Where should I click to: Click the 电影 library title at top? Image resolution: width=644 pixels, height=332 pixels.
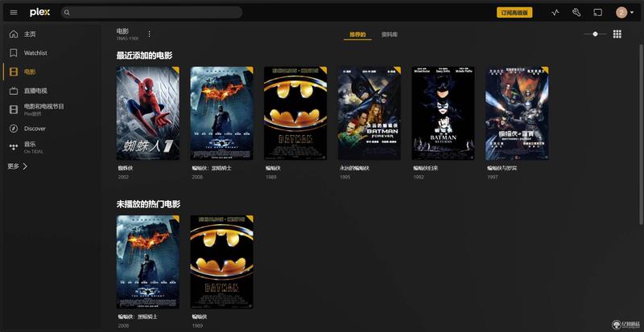122,31
